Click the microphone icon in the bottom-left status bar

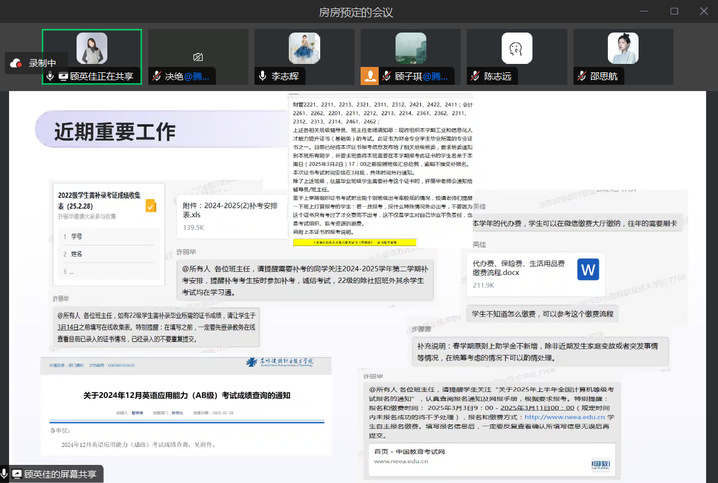click(6, 474)
